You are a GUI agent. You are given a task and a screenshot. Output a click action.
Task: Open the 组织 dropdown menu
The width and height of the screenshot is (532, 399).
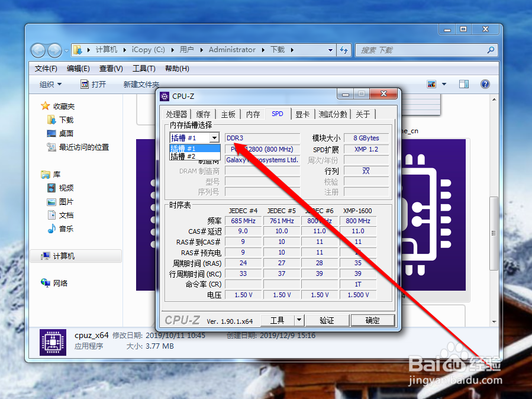coord(50,84)
